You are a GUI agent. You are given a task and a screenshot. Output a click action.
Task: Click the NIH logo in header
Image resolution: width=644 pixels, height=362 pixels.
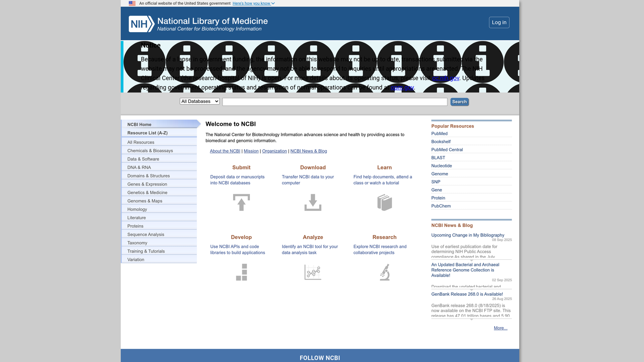pyautogui.click(x=141, y=24)
